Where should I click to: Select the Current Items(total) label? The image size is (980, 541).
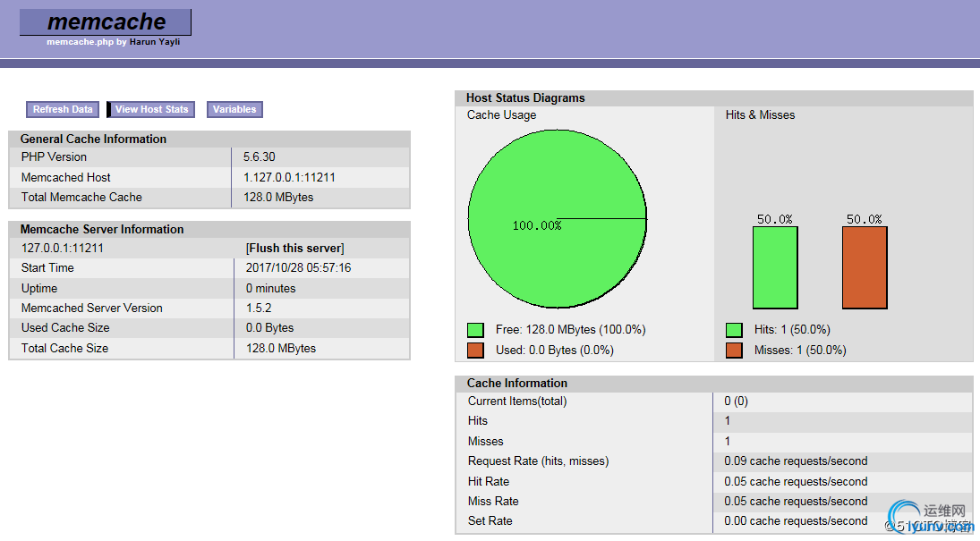(x=517, y=402)
